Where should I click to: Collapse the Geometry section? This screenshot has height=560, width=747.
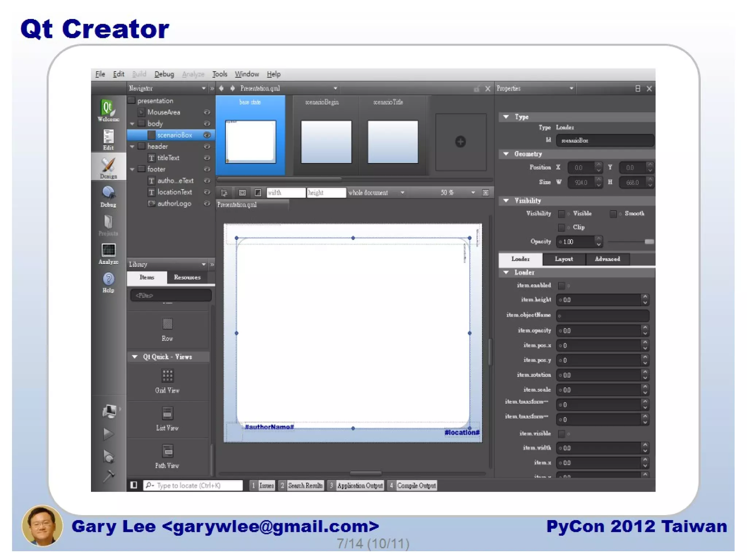tap(506, 154)
